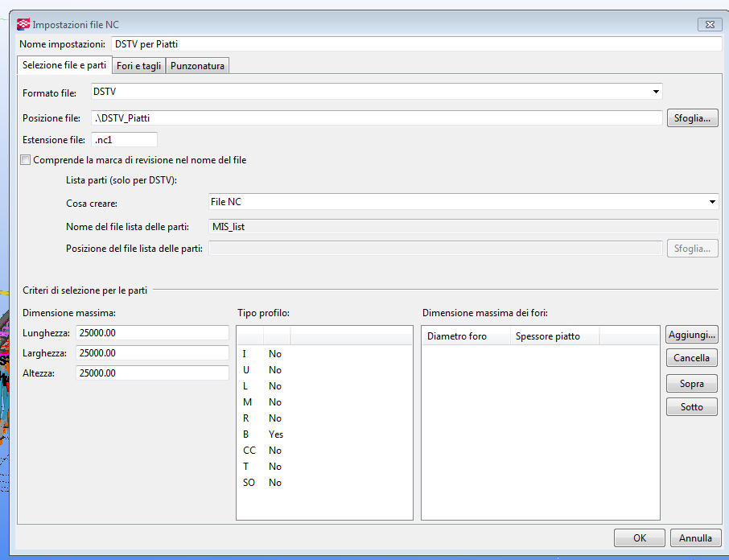Viewport: 729px width, 560px height.
Task: Switch to Fori e tagli tab
Action: [x=138, y=66]
